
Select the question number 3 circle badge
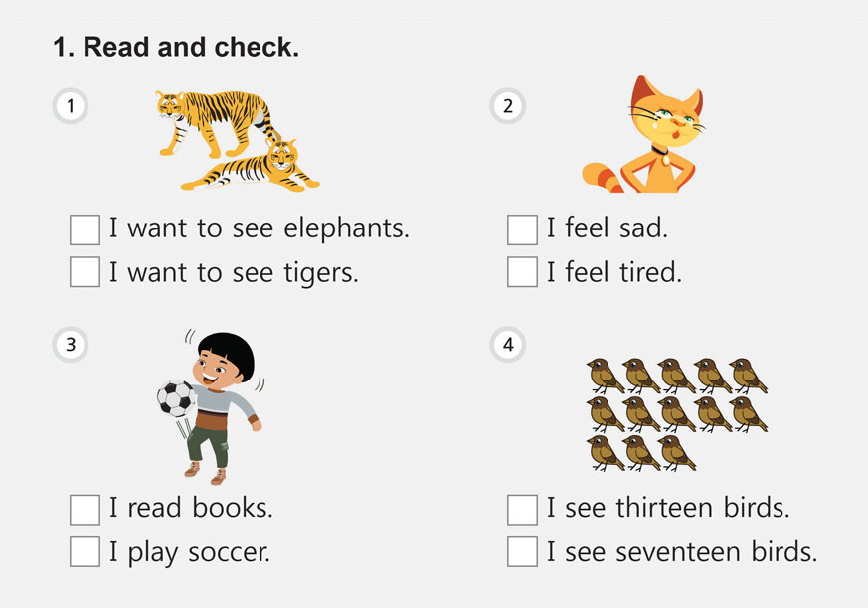(x=71, y=345)
